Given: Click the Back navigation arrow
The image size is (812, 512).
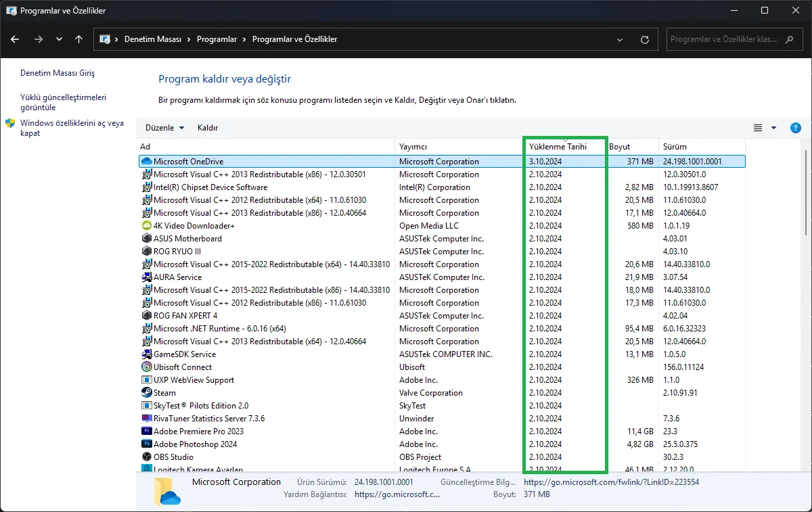Looking at the screenshot, I should point(15,39).
